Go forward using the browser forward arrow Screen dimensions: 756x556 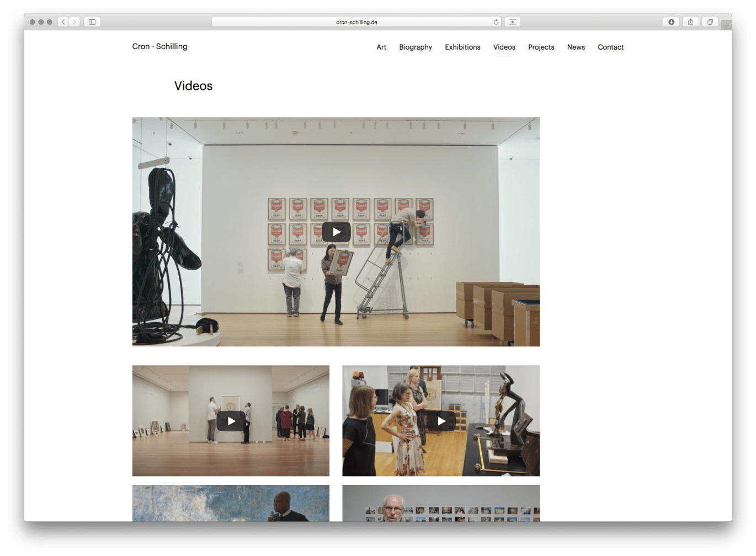pyautogui.click(x=74, y=22)
